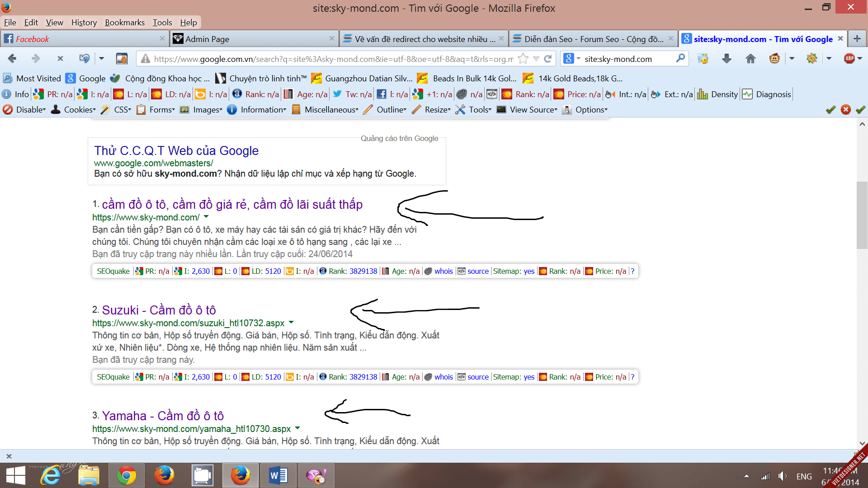
Task: Go forward with the forward arrow button
Action: click(x=36, y=58)
